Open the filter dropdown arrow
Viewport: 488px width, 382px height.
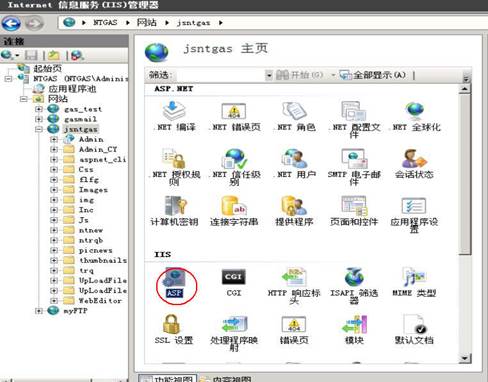pos(269,75)
